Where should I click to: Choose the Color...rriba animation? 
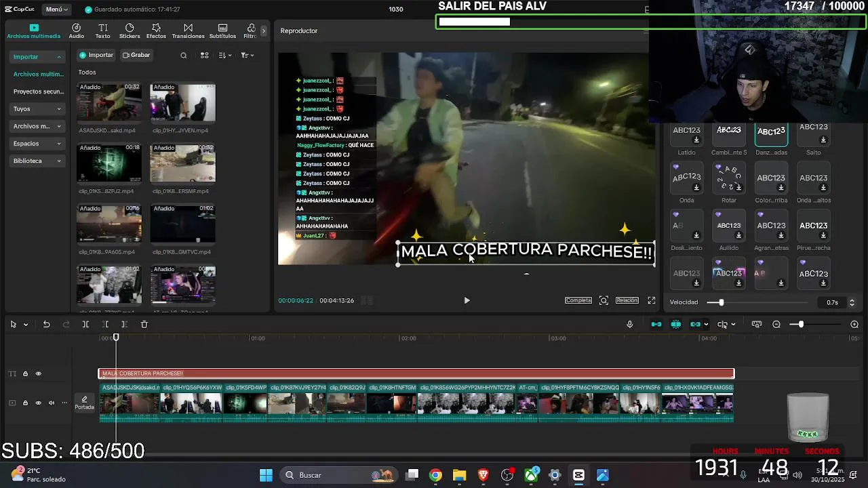(771, 179)
